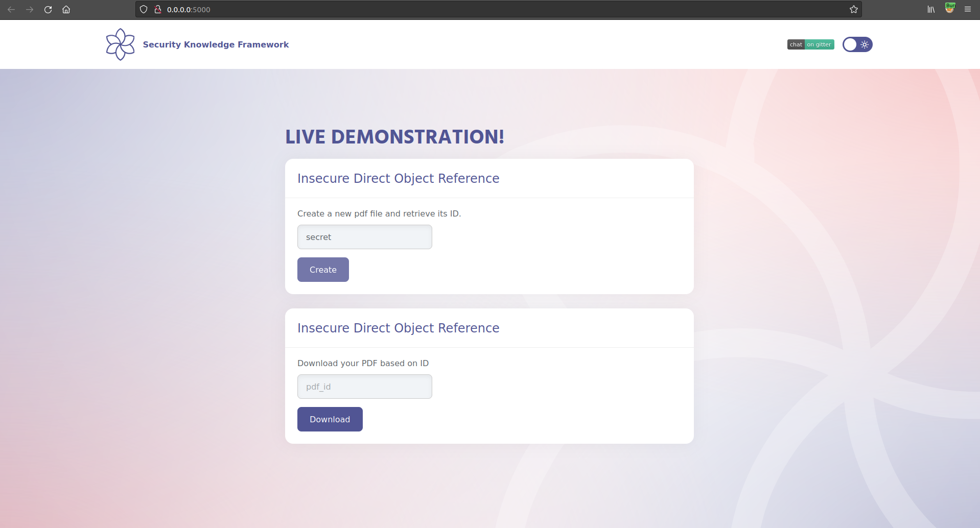Screen dimensions: 980x528
Task: Toggle the dark/light theme switch
Action: click(x=857, y=44)
